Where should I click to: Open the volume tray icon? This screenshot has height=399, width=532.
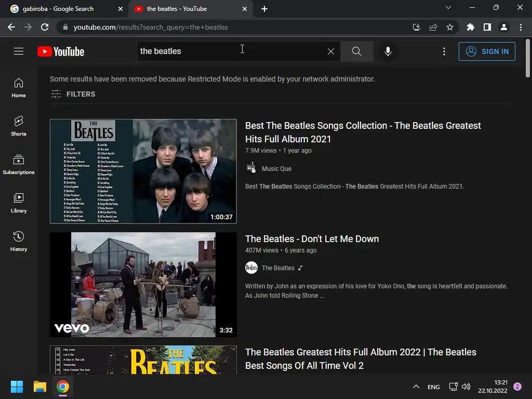point(466,387)
